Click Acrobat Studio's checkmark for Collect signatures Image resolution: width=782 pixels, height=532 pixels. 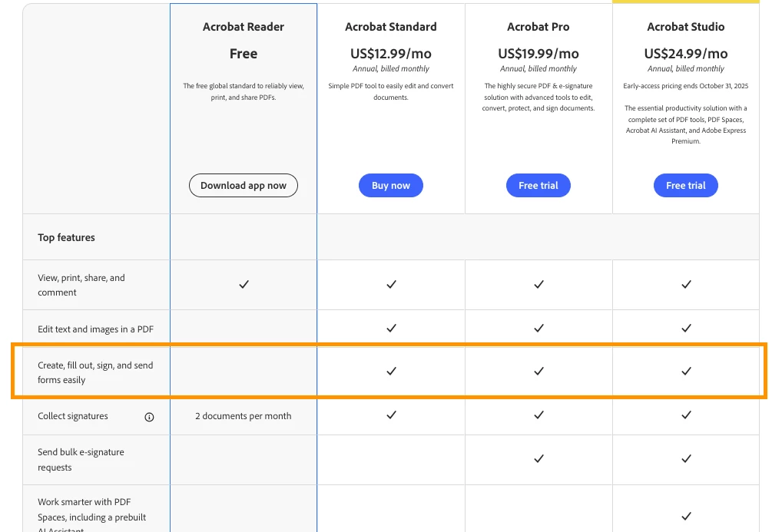[x=686, y=415]
